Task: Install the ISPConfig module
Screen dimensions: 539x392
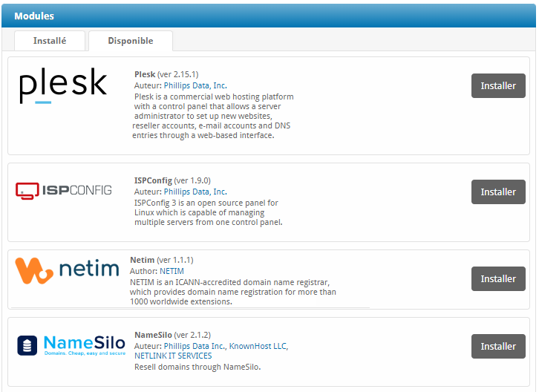Action: (x=498, y=192)
